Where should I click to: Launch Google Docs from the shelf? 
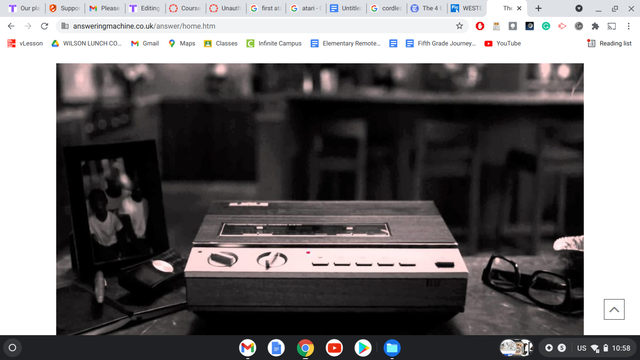click(276, 348)
